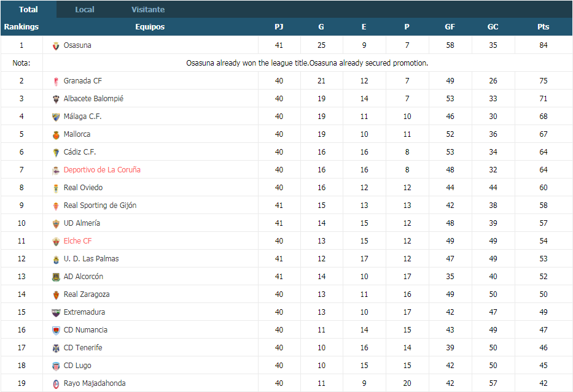573x392 pixels.
Task: Select the Total standings tab
Action: coord(28,9)
